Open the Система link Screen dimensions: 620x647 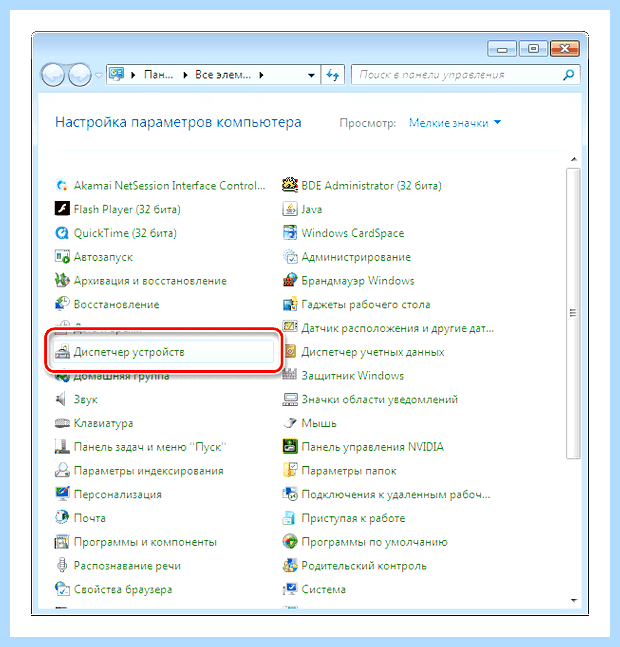(323, 589)
